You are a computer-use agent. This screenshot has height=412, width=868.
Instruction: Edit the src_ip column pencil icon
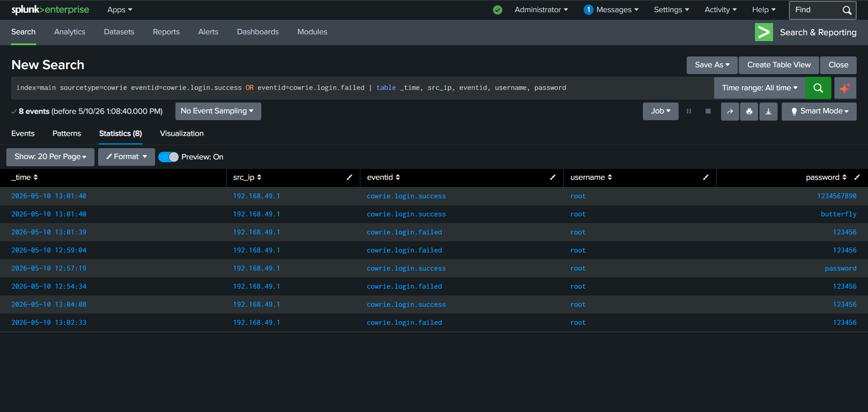point(349,178)
